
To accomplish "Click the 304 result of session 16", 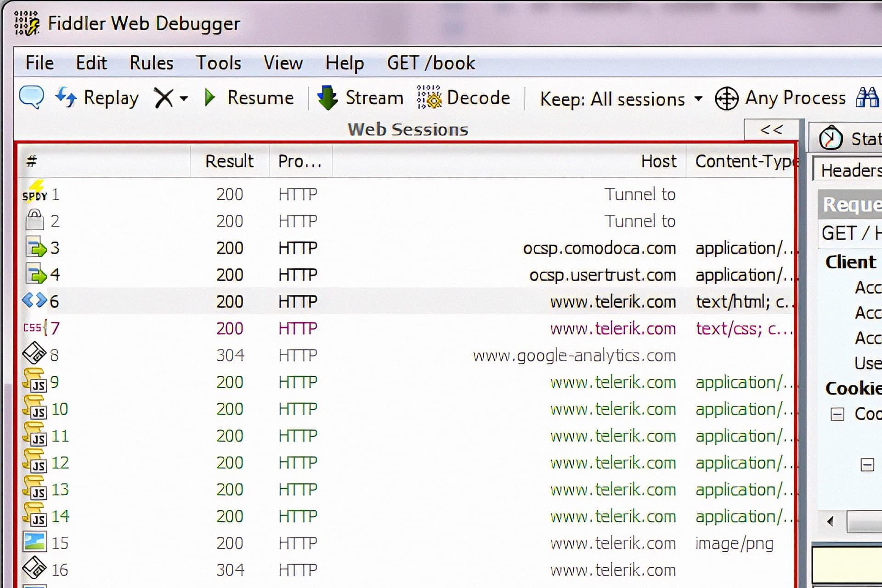I will pos(230,570).
